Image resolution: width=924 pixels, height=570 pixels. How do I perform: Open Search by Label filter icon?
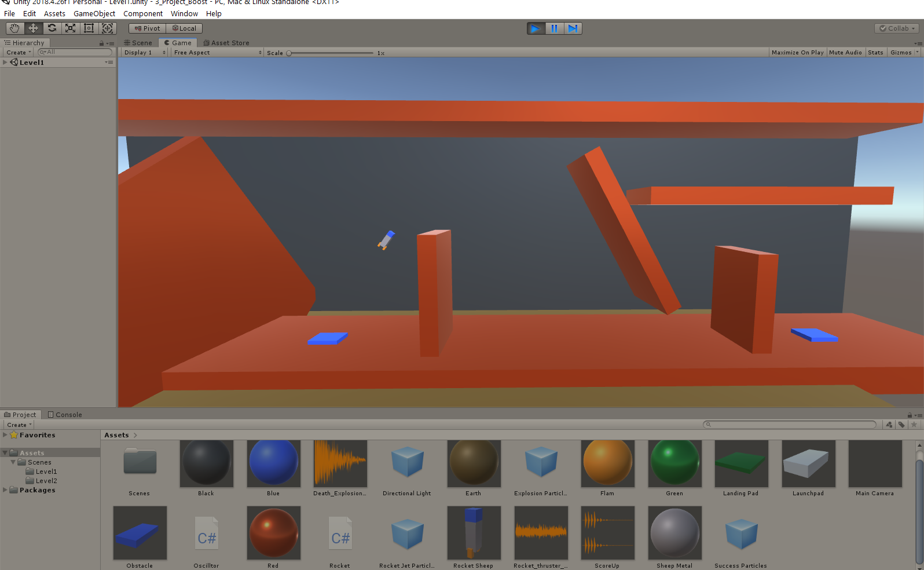(901, 425)
